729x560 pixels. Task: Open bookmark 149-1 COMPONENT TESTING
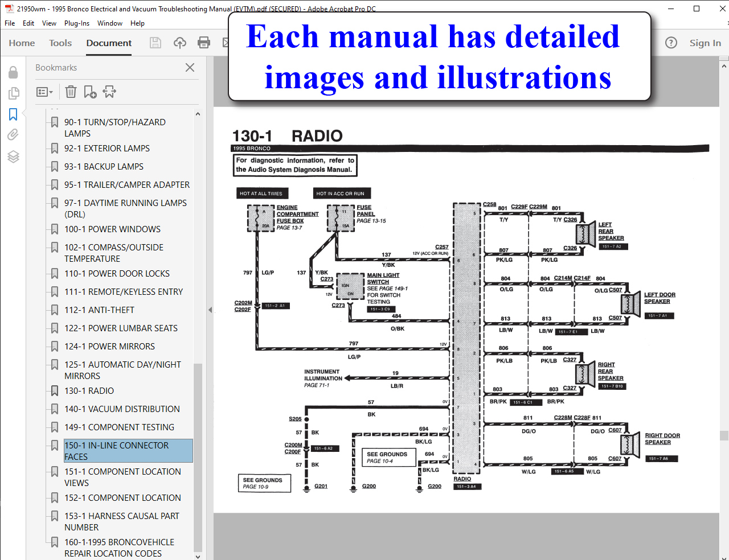click(119, 427)
